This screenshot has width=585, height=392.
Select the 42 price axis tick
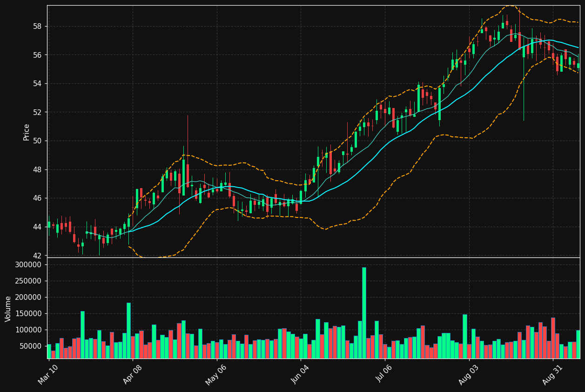coord(37,256)
